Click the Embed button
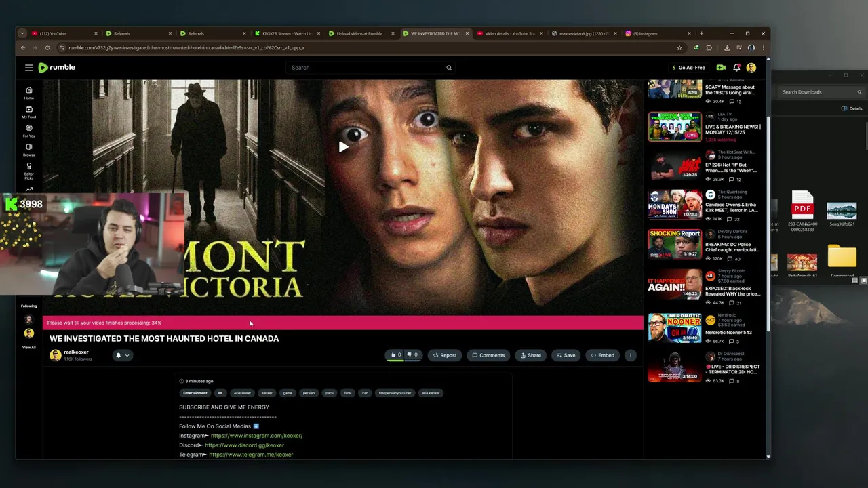868x488 pixels. 602,355
